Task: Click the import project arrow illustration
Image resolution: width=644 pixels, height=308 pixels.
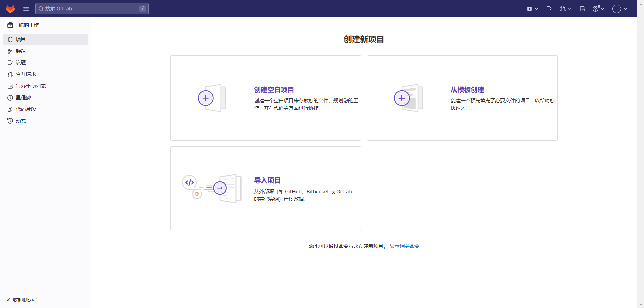Action: [212, 188]
